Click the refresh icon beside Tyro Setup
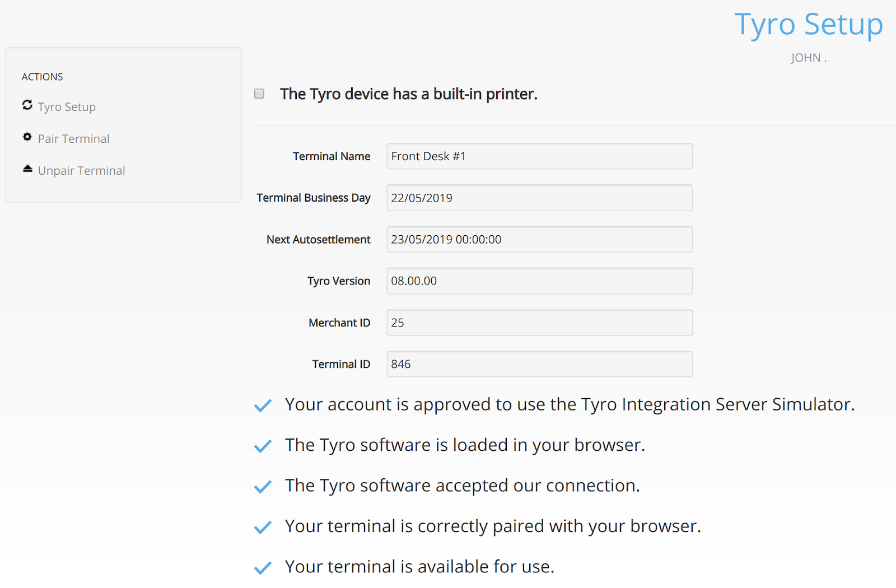The width and height of the screenshot is (896, 588). [27, 105]
